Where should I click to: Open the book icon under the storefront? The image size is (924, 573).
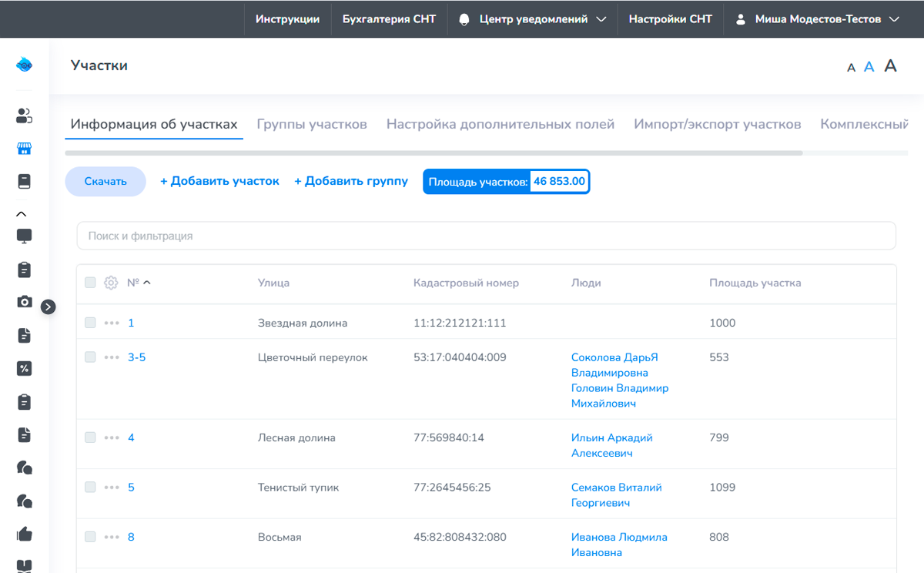click(x=24, y=182)
